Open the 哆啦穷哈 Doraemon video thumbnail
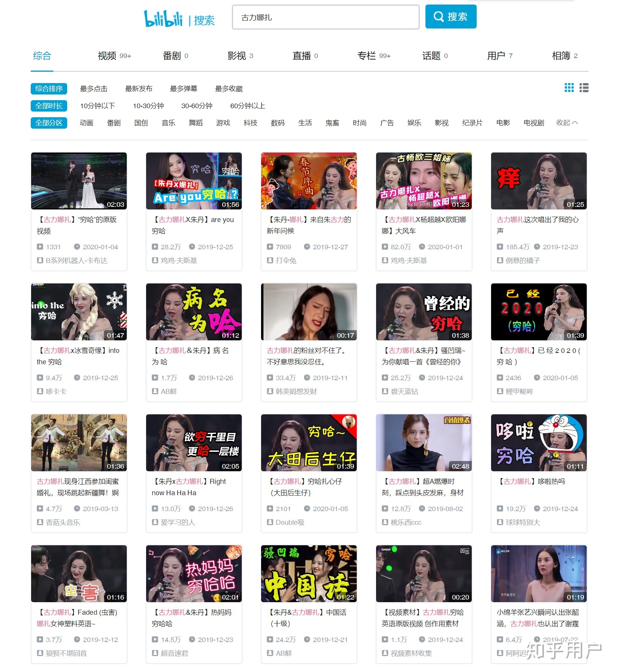Viewport: 619px width, 672px height. pyautogui.click(x=539, y=442)
